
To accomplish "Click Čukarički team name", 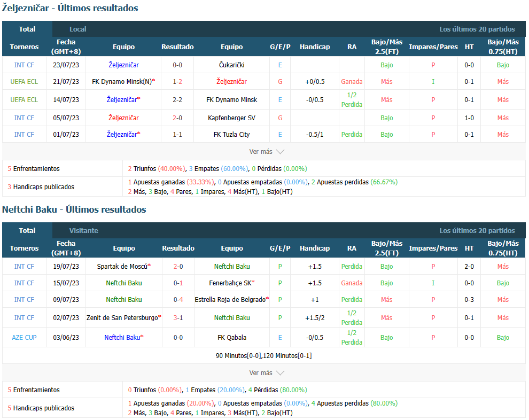I will click(x=231, y=65).
